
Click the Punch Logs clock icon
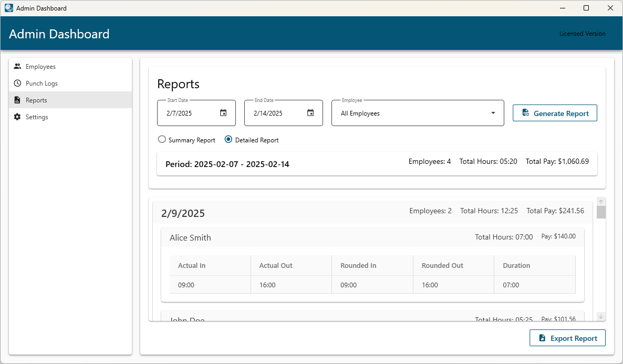[x=18, y=83]
